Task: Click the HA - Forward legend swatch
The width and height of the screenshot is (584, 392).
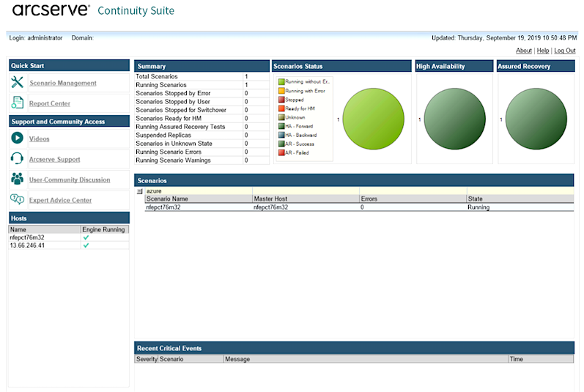Action: coord(281,126)
